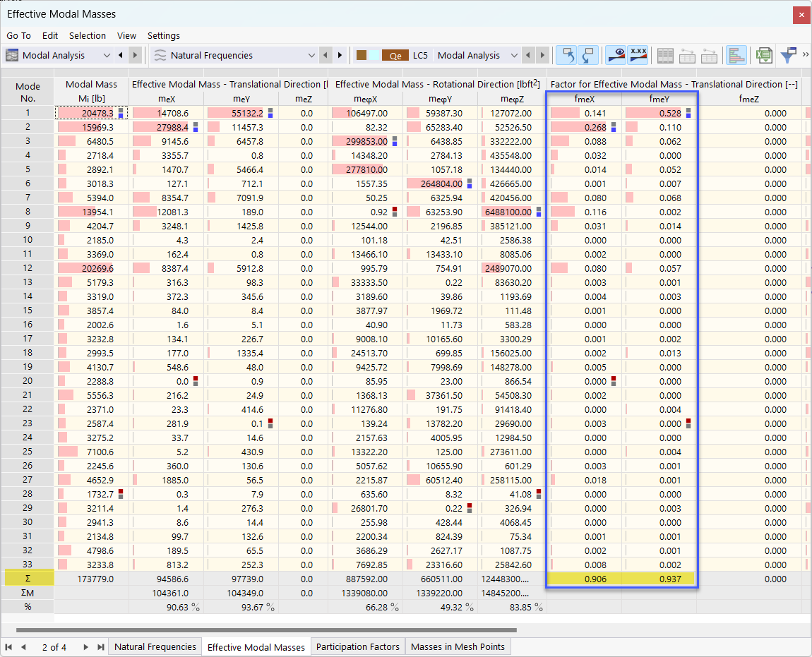This screenshot has width=812, height=657.
Task: Switch to Masses in Mesh Points tab
Action: pyautogui.click(x=458, y=646)
